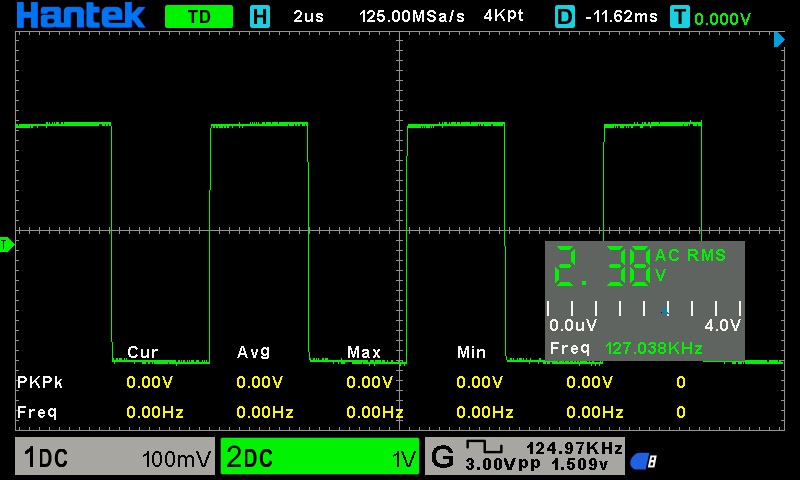The width and height of the screenshot is (800, 480).
Task: Click the Avg column header
Action: coord(254,352)
